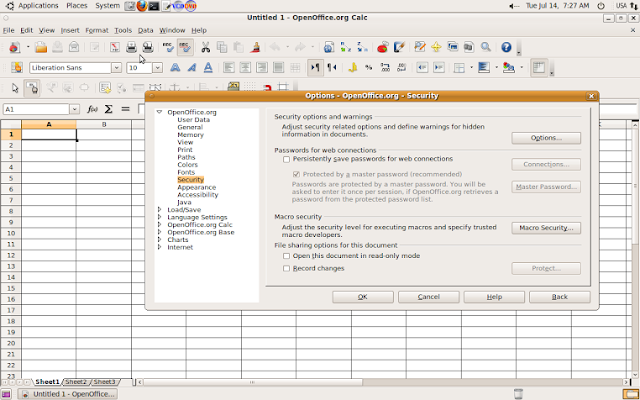Click the Function Wizard icon
640x400 pixels.
point(92,109)
